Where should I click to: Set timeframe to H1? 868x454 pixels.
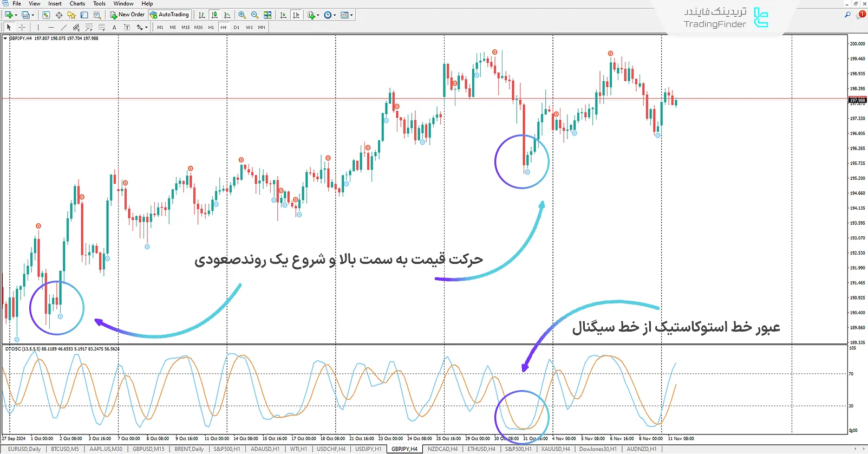coord(211,27)
